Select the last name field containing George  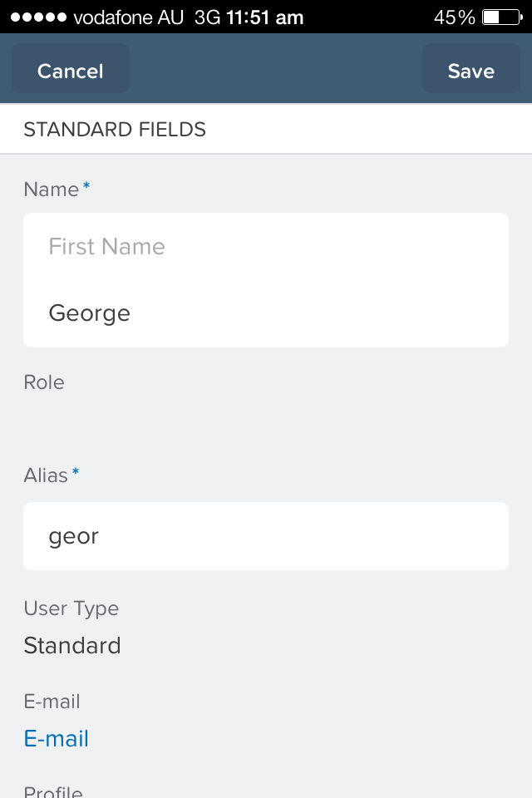pos(266,313)
